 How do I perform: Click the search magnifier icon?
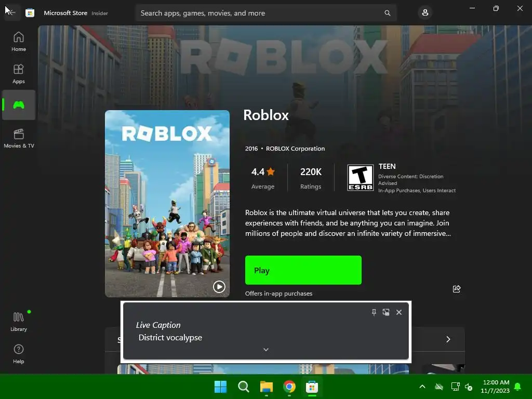[x=388, y=13]
